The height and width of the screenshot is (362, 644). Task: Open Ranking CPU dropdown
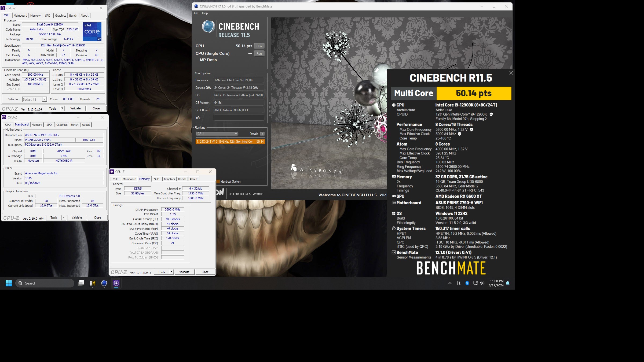point(217,134)
